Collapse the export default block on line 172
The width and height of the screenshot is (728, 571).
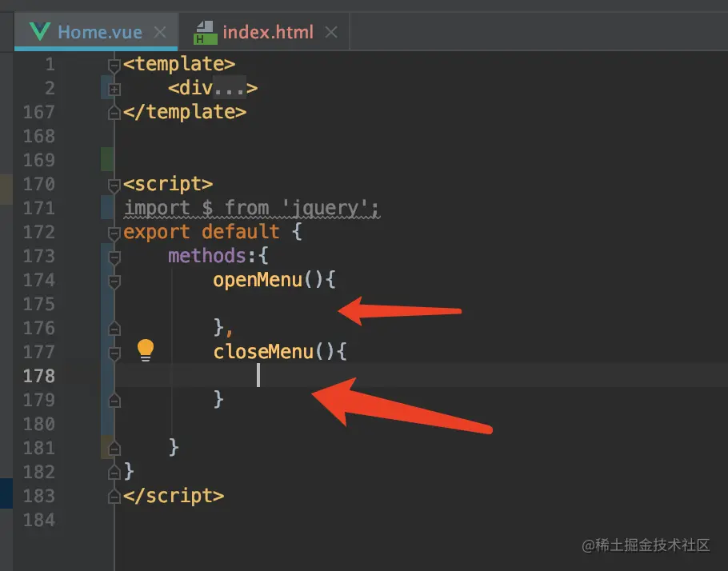tap(114, 233)
